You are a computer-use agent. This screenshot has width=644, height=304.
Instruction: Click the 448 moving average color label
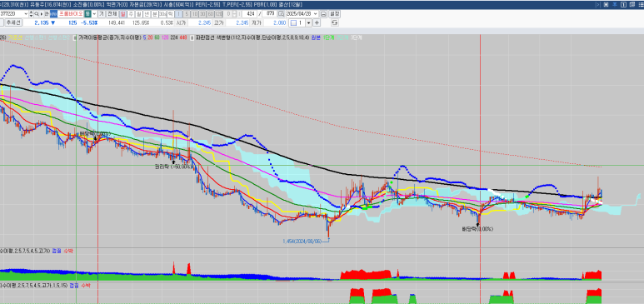[183, 37]
